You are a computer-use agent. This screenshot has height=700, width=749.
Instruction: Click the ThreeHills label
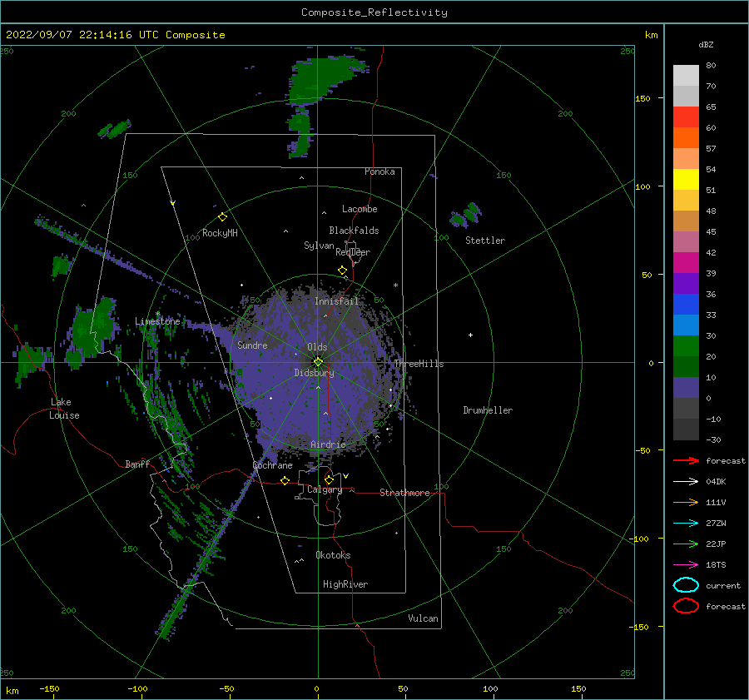pos(419,364)
